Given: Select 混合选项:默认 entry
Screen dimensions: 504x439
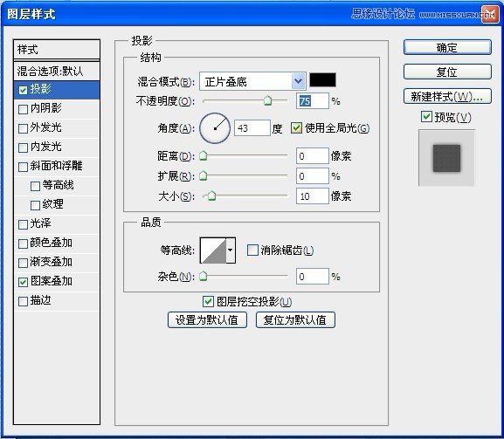Looking at the screenshot, I should point(57,71).
